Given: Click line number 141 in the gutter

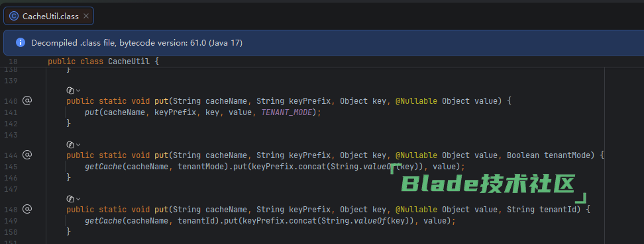Looking at the screenshot, I should [11, 112].
